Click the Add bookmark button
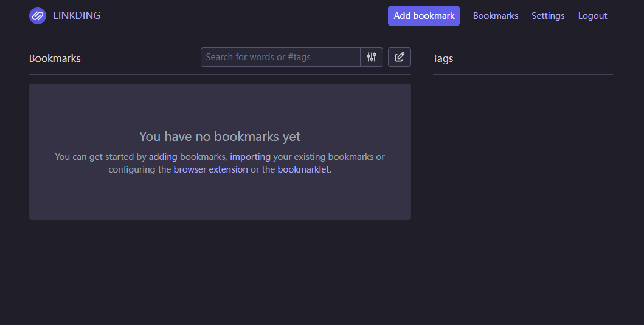This screenshot has height=325, width=644. 424,16
